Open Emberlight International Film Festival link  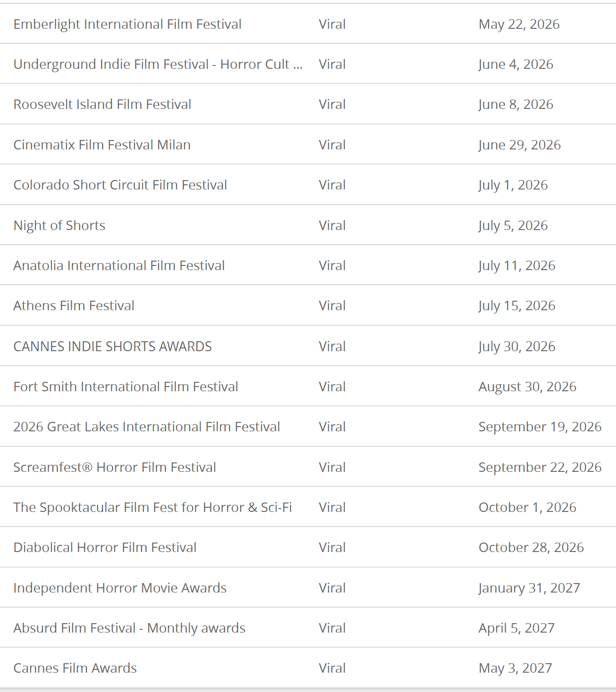(x=127, y=24)
